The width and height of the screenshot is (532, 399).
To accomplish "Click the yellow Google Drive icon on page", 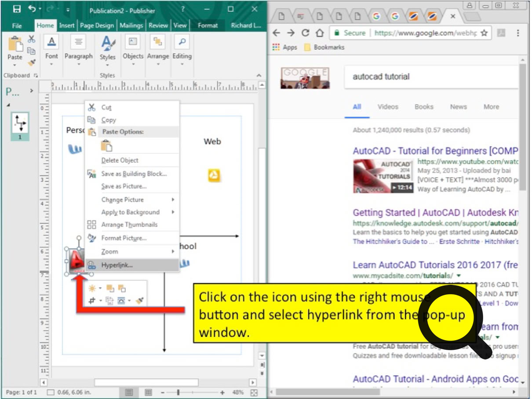I will [x=214, y=176].
